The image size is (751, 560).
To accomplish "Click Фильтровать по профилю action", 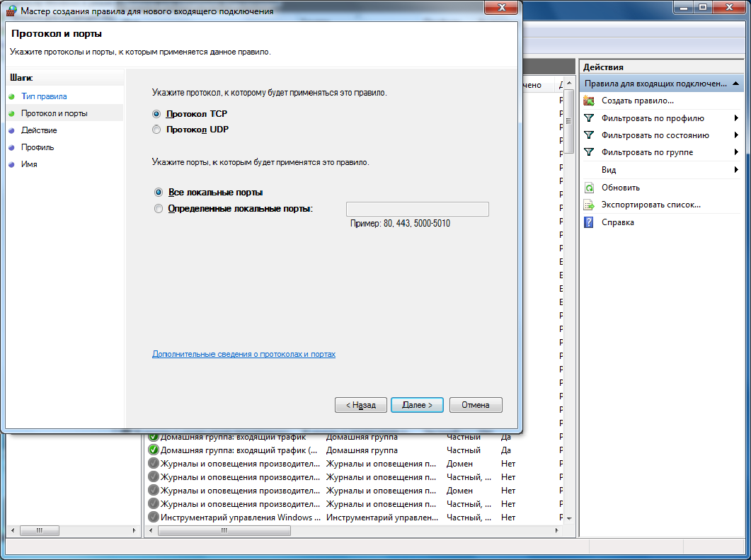I will [653, 118].
